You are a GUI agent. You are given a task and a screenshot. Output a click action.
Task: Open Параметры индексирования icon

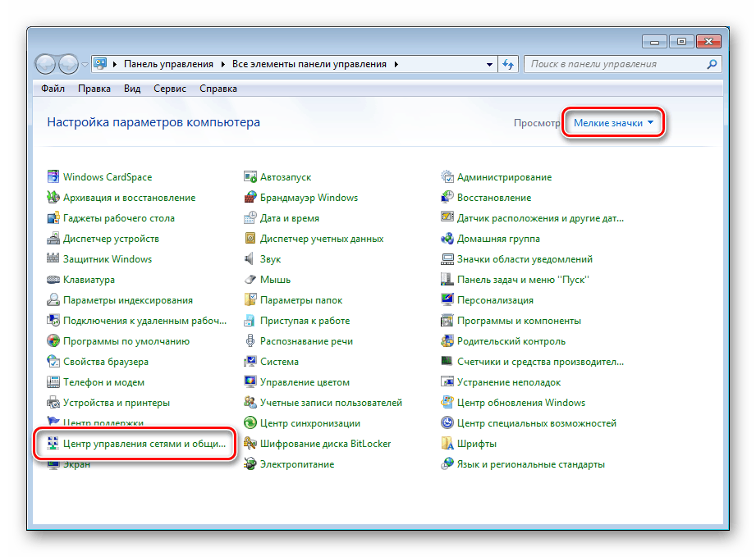(x=53, y=299)
